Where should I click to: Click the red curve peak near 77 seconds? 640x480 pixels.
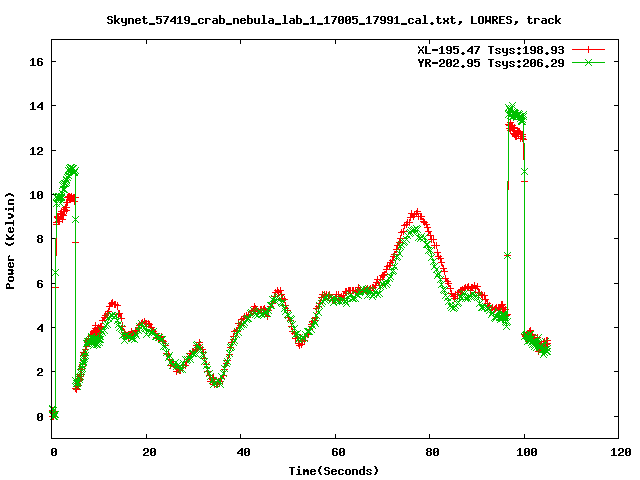[416, 213]
